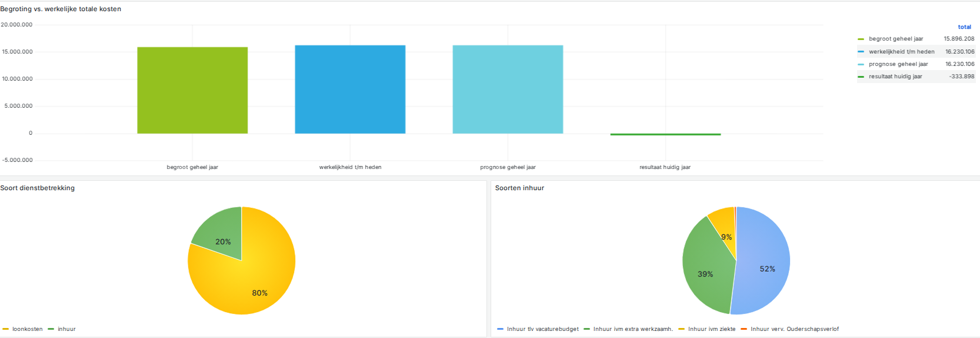Select the werkelijkheid t/m heden legend total value
980x338 pixels.
[x=959, y=52]
